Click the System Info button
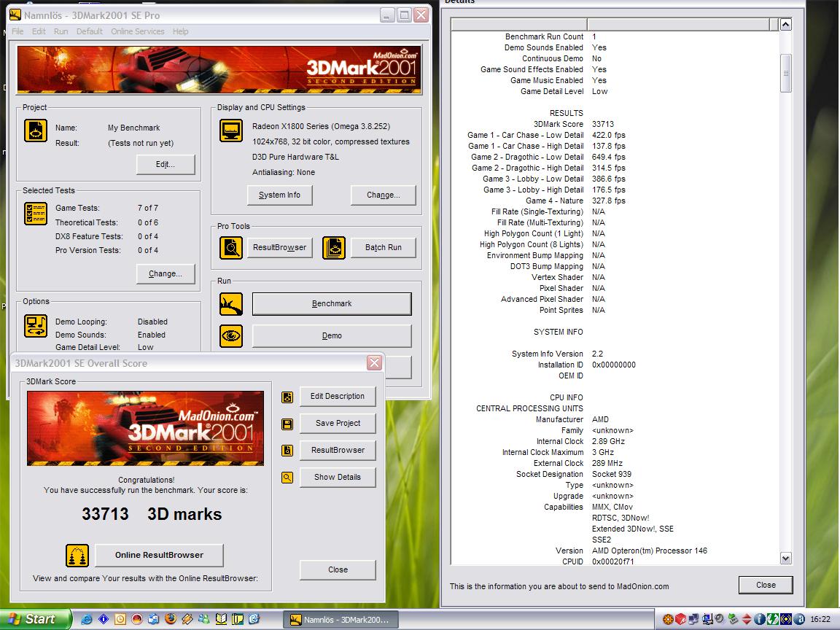The height and width of the screenshot is (630, 840). (280, 195)
